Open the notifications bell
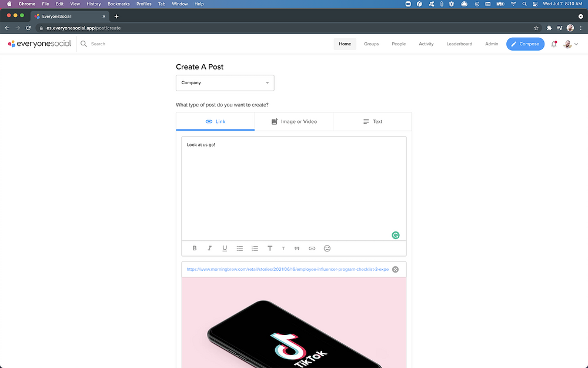588x368 pixels. click(554, 44)
